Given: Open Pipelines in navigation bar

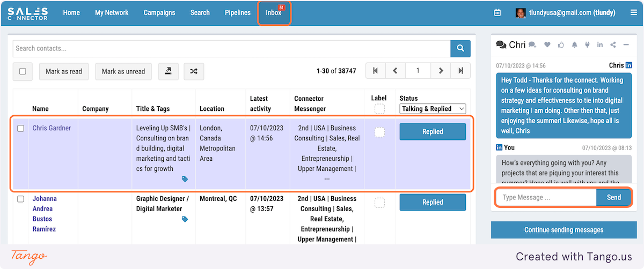Looking at the screenshot, I should [x=238, y=13].
